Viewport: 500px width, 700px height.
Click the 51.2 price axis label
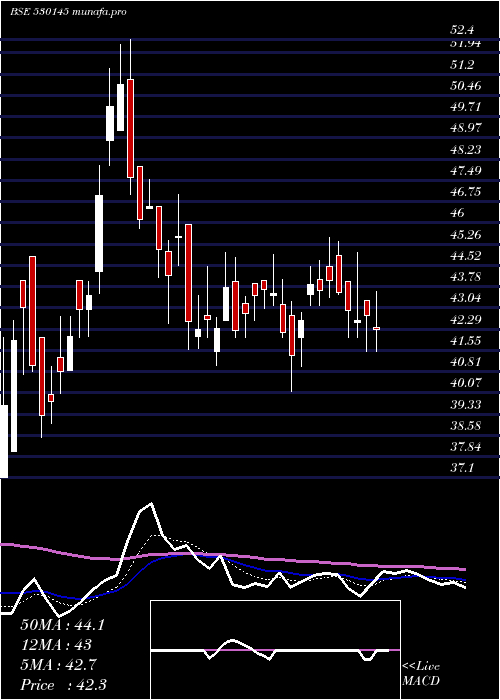click(x=463, y=65)
